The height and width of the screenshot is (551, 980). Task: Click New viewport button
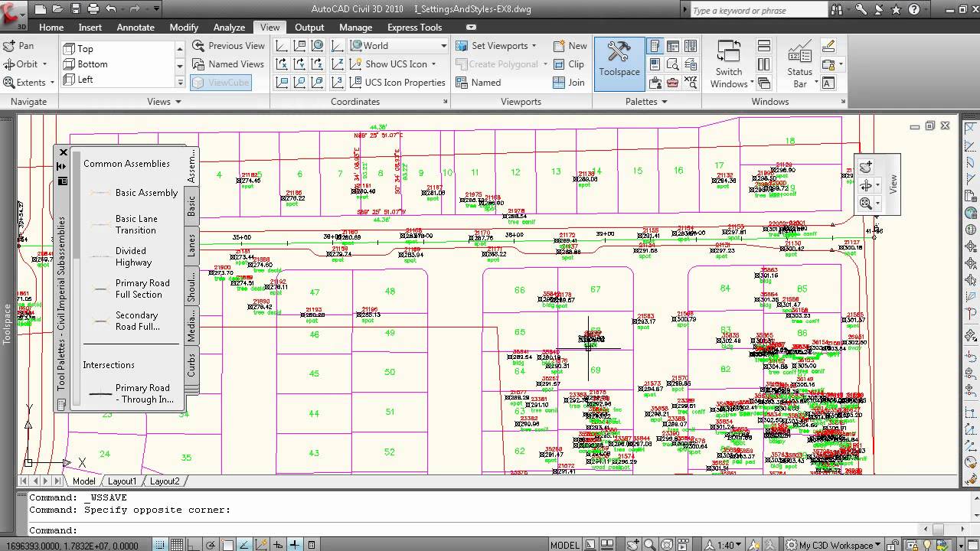pyautogui.click(x=570, y=46)
